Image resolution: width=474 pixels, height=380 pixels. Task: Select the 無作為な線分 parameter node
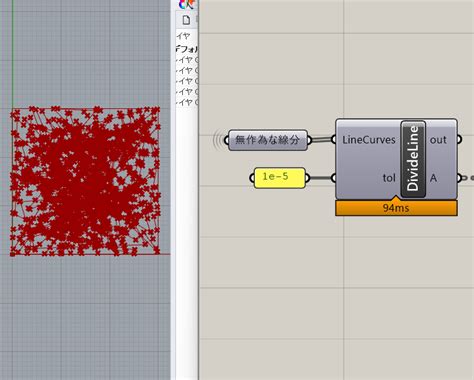[x=268, y=140]
